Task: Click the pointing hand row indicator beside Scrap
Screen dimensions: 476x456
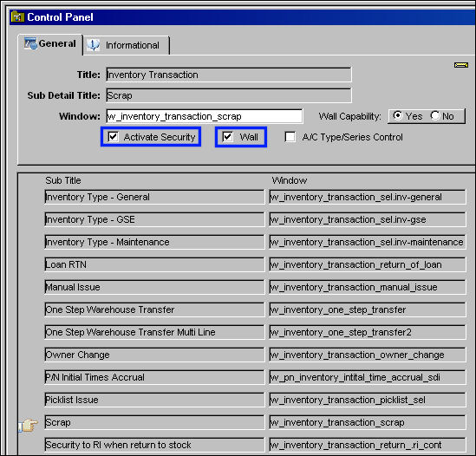Action: click(29, 425)
